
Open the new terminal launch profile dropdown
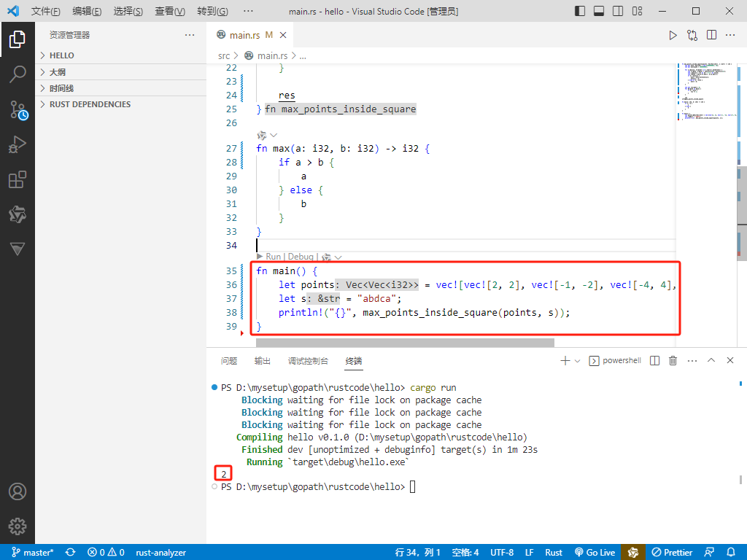point(578,361)
